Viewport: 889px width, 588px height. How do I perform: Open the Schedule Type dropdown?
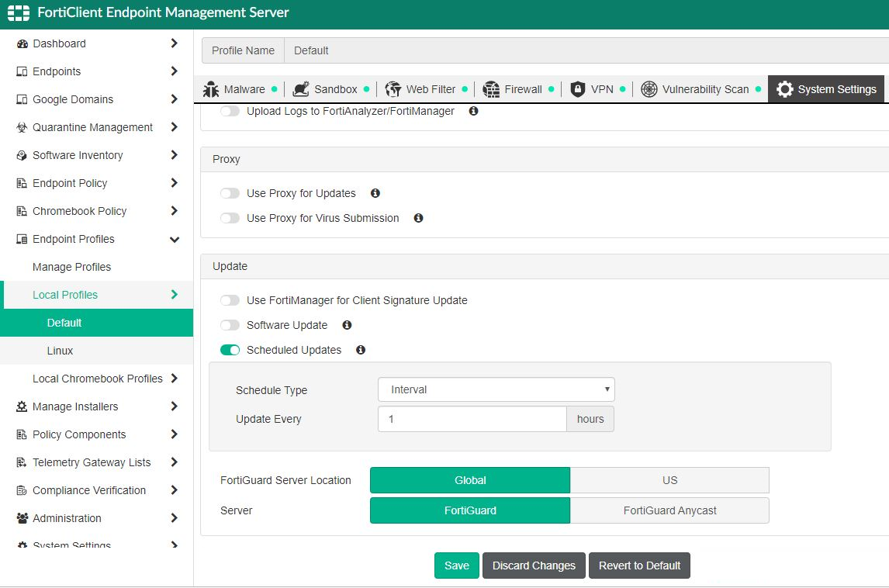496,389
